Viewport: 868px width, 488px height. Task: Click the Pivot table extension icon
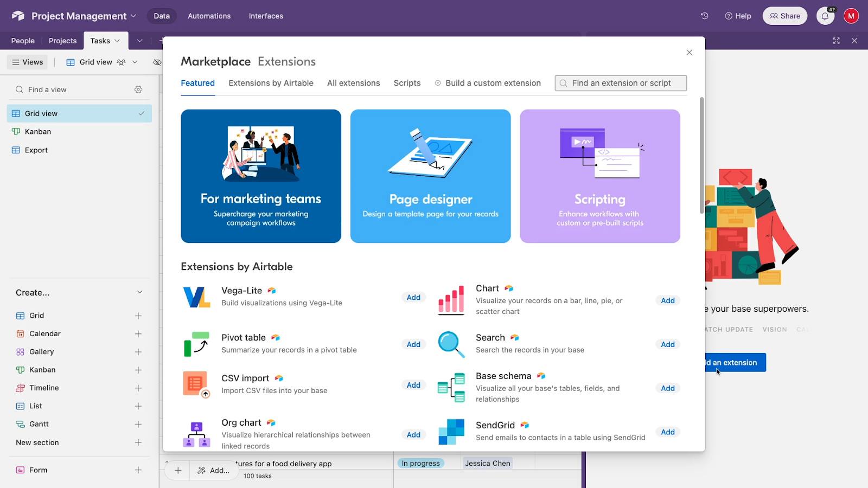coord(196,344)
